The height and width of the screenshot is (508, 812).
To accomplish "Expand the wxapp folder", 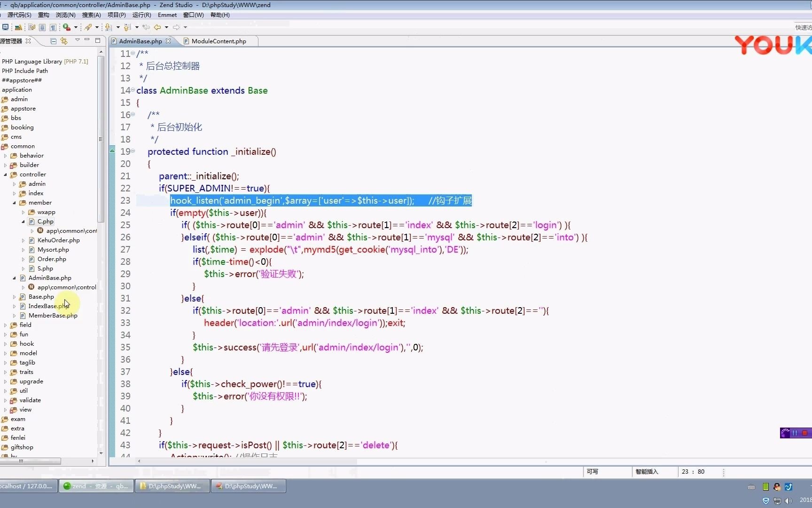I will pos(23,212).
